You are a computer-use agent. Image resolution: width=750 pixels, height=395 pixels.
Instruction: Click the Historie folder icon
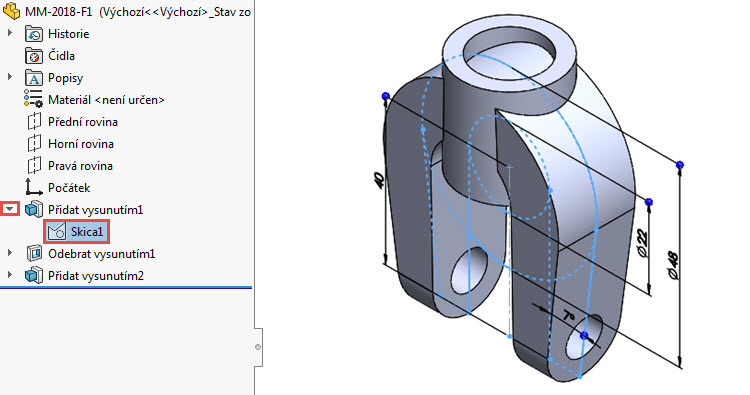(x=34, y=34)
